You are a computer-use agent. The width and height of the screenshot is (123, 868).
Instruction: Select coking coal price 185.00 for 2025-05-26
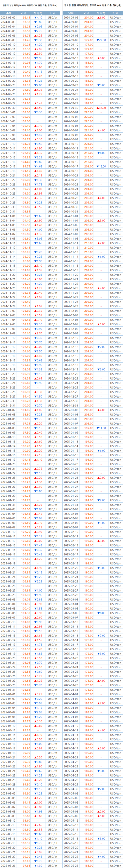(x=88, y=865)
